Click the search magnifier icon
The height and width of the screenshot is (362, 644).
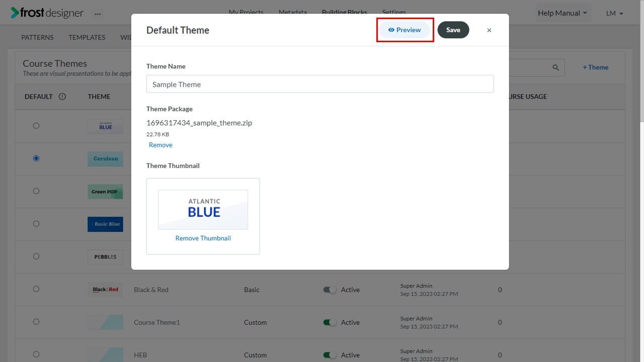tap(556, 67)
